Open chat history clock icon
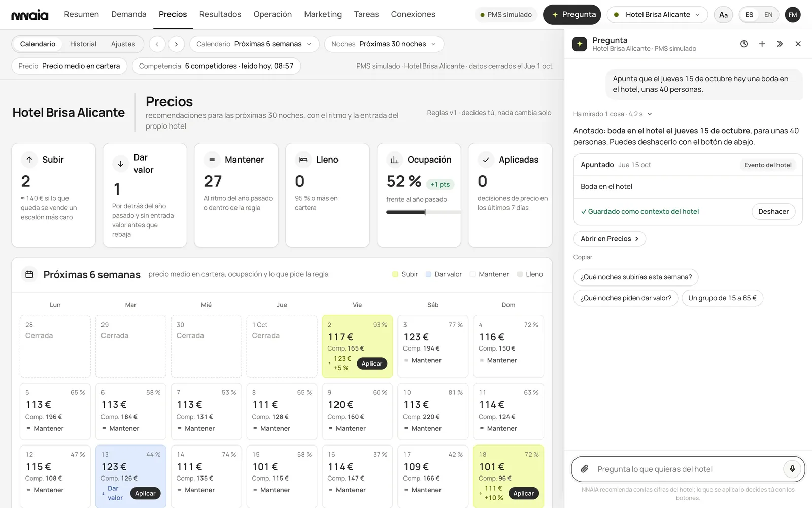Screen dimensions: 812x508 pos(744,44)
